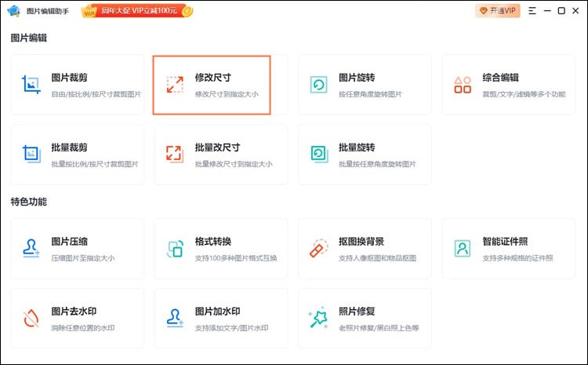Click the text 消除任意位置的水印
The image size is (588, 365).
(83, 328)
